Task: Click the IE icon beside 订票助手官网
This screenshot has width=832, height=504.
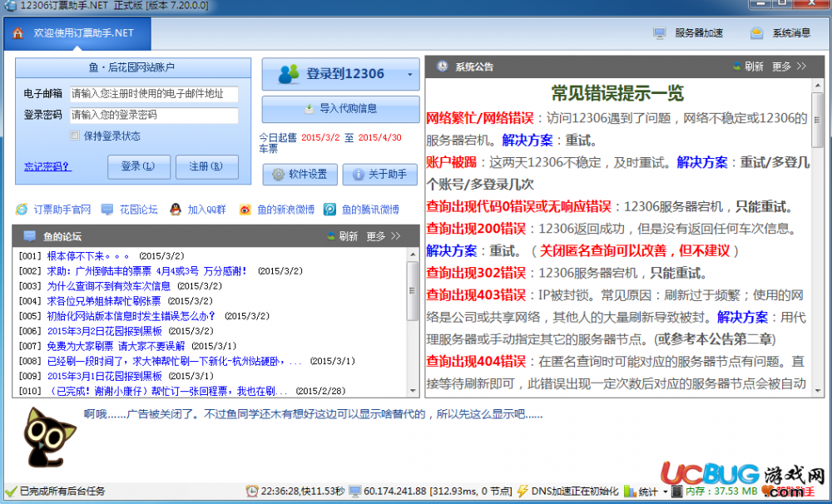Action: tap(22, 210)
